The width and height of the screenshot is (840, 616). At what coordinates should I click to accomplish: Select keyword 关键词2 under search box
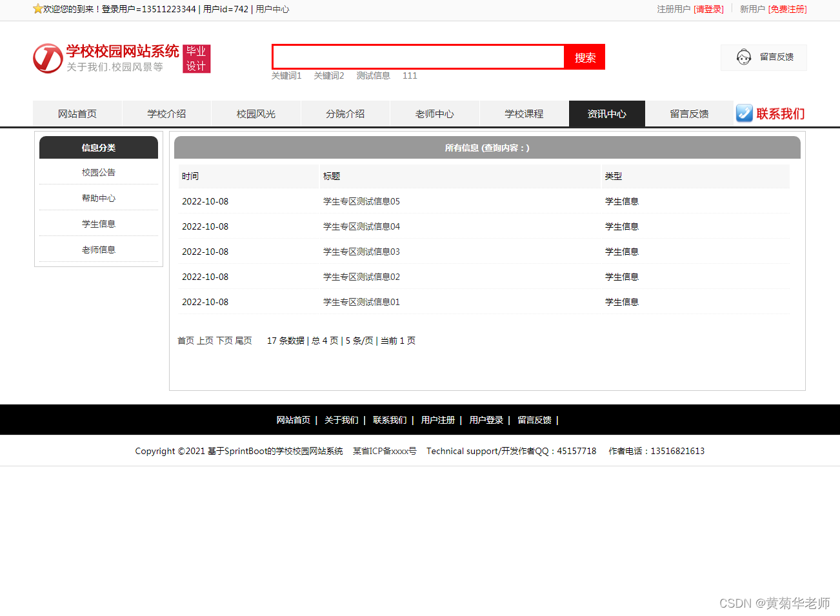pyautogui.click(x=329, y=75)
